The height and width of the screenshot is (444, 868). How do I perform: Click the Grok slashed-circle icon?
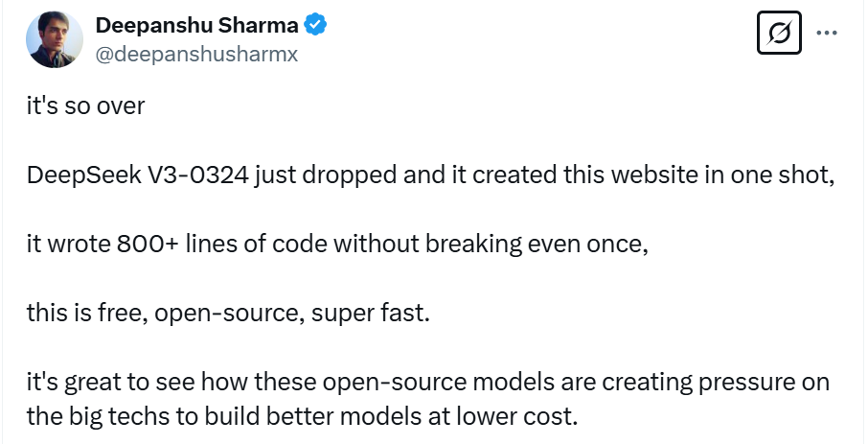pyautogui.click(x=779, y=35)
